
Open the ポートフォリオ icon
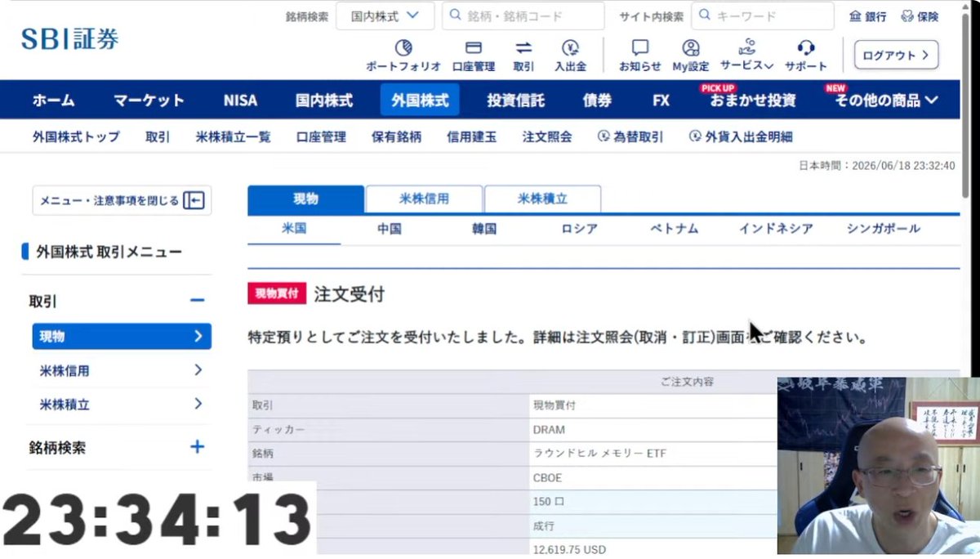coord(403,47)
